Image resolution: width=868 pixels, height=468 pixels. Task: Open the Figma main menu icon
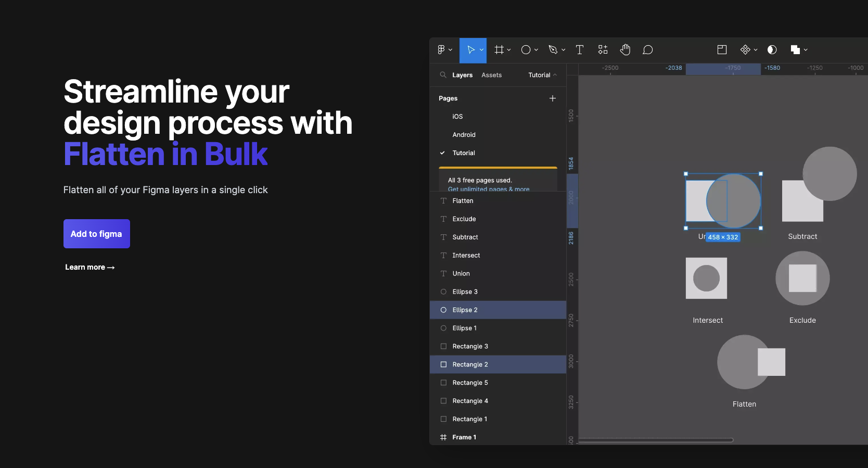pyautogui.click(x=441, y=50)
